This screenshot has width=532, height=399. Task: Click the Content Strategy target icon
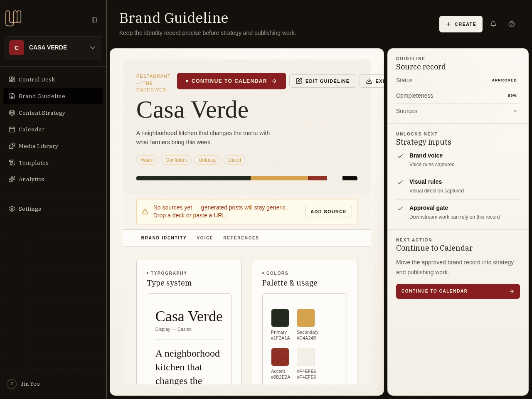(12, 113)
